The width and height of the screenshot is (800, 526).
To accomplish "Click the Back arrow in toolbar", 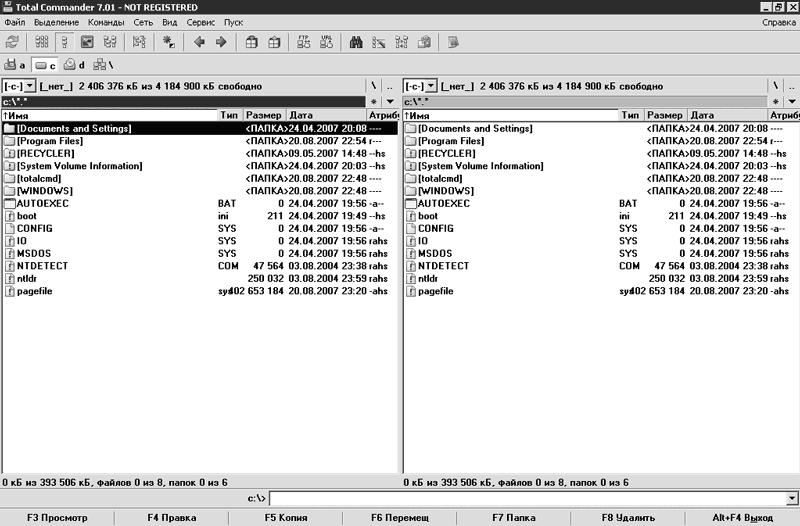I will [x=199, y=42].
